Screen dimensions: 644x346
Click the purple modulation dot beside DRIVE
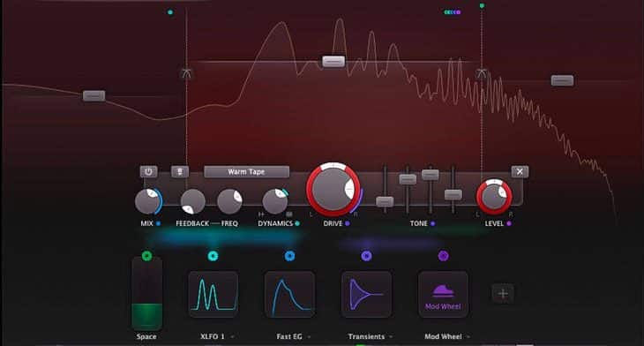click(347, 223)
